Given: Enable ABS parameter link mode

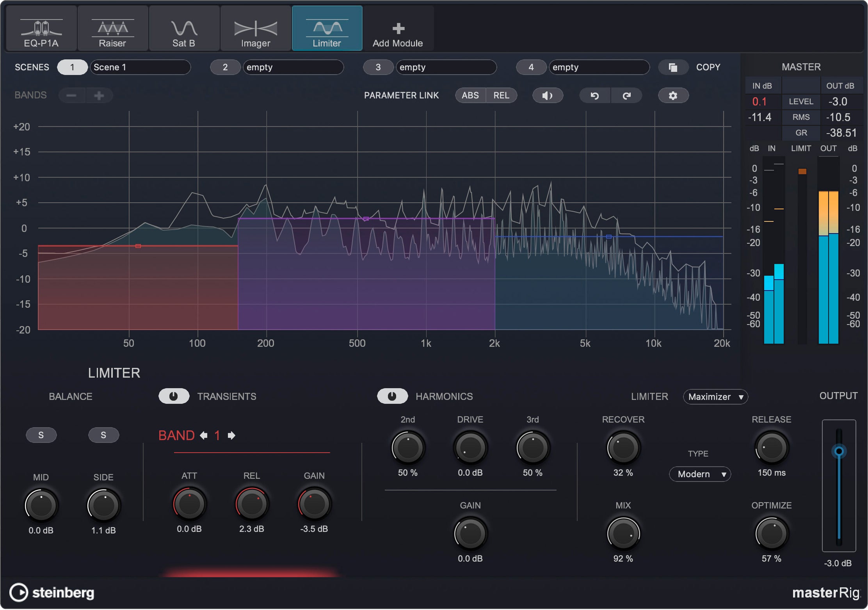Looking at the screenshot, I should 471,95.
